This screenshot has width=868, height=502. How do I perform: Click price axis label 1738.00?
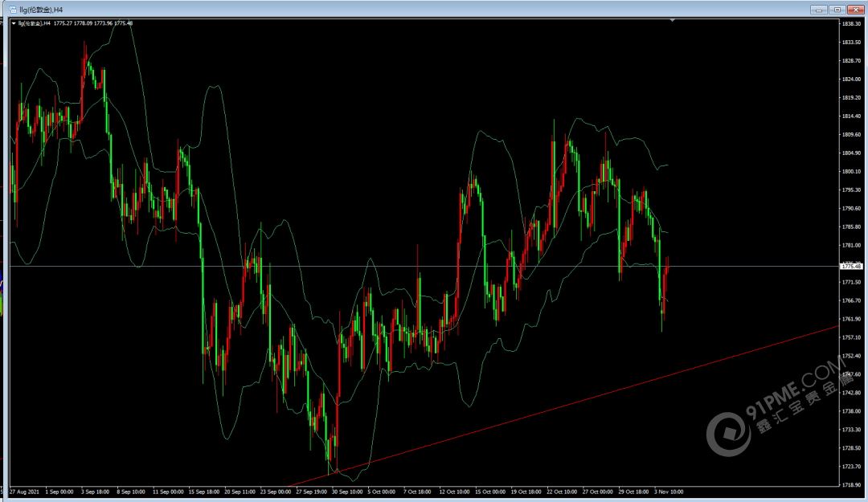851,411
